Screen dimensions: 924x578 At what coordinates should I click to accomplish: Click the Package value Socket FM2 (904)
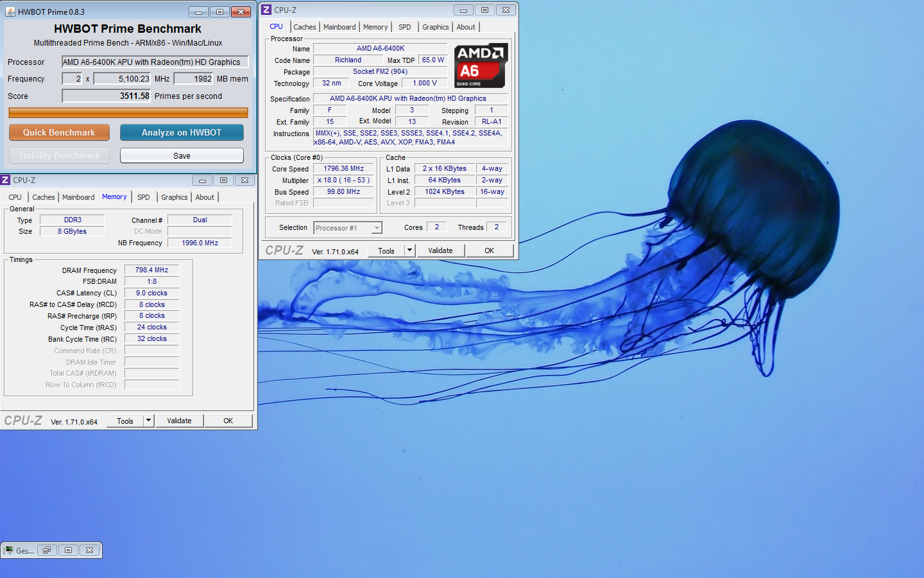click(380, 71)
